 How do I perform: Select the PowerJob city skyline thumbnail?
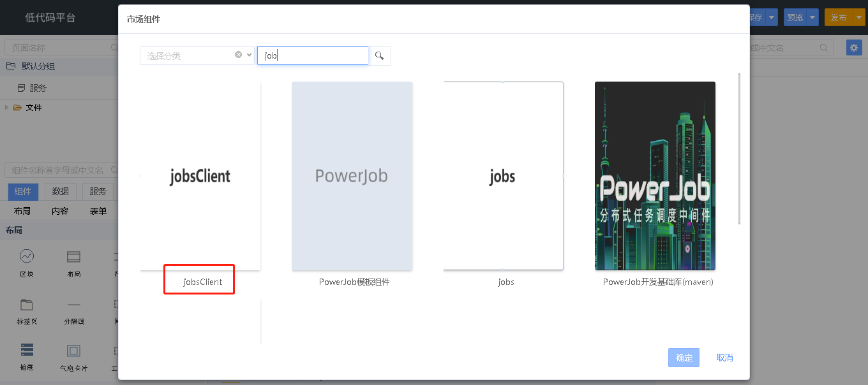click(655, 176)
